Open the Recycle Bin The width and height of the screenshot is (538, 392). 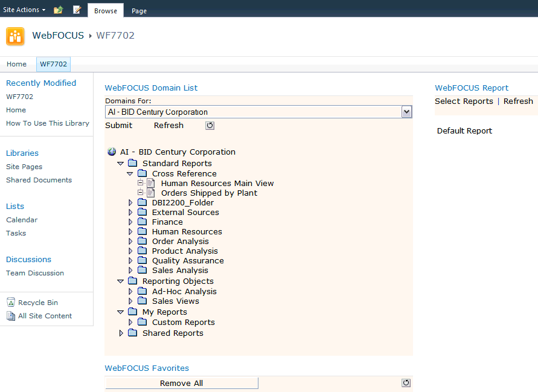(37, 303)
